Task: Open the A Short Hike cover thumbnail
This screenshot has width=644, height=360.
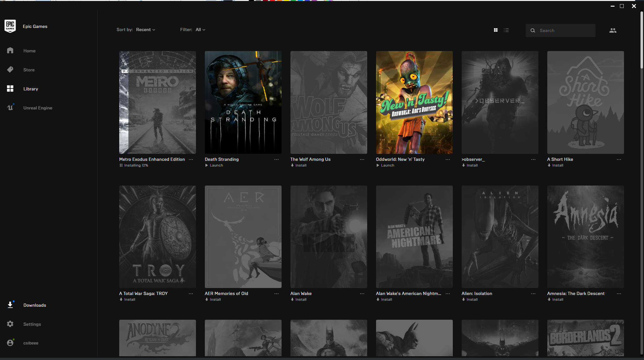Action: coord(586,102)
